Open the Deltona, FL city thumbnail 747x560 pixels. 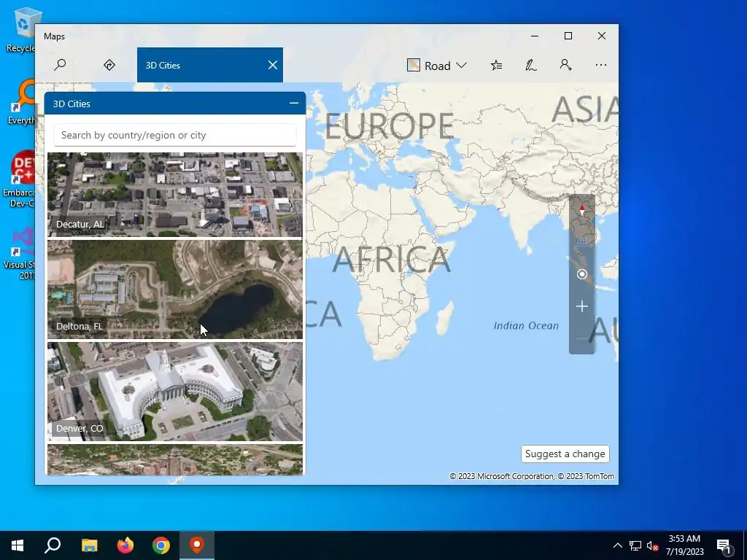(175, 289)
